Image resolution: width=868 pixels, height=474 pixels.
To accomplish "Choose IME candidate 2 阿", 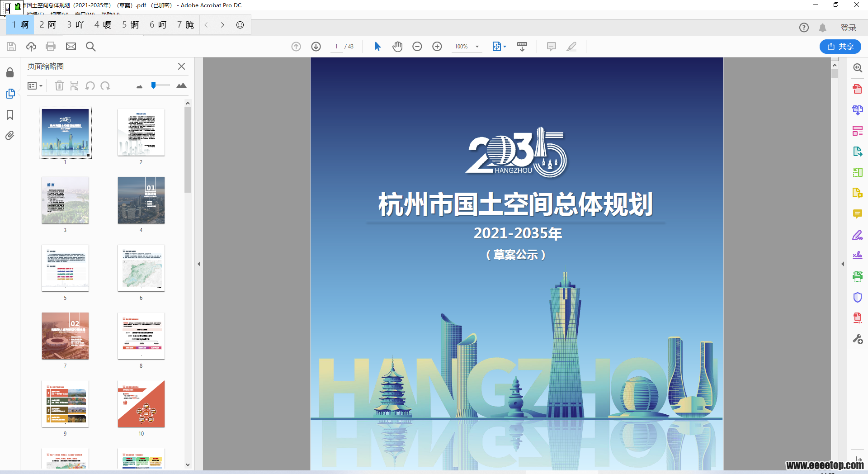I will pyautogui.click(x=47, y=25).
